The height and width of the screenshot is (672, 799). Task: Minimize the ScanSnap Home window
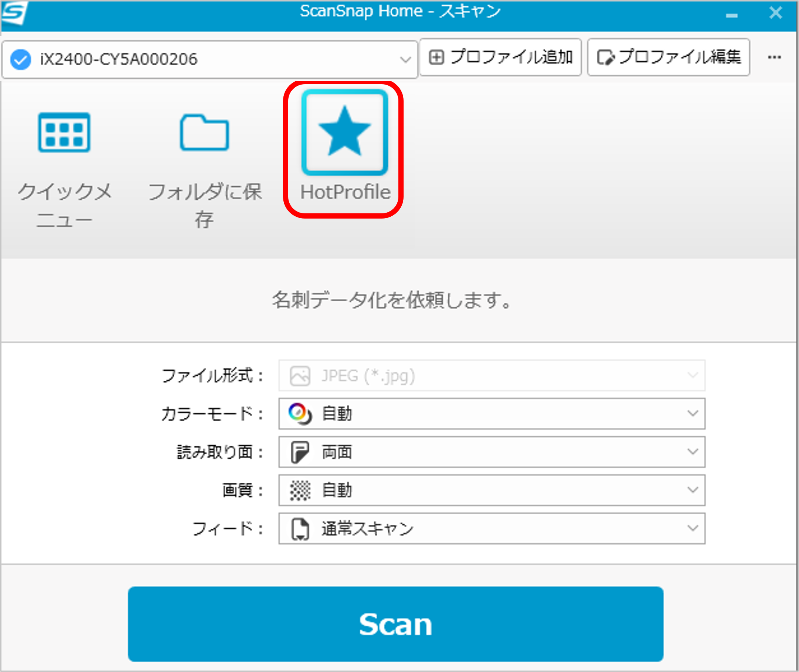click(731, 15)
